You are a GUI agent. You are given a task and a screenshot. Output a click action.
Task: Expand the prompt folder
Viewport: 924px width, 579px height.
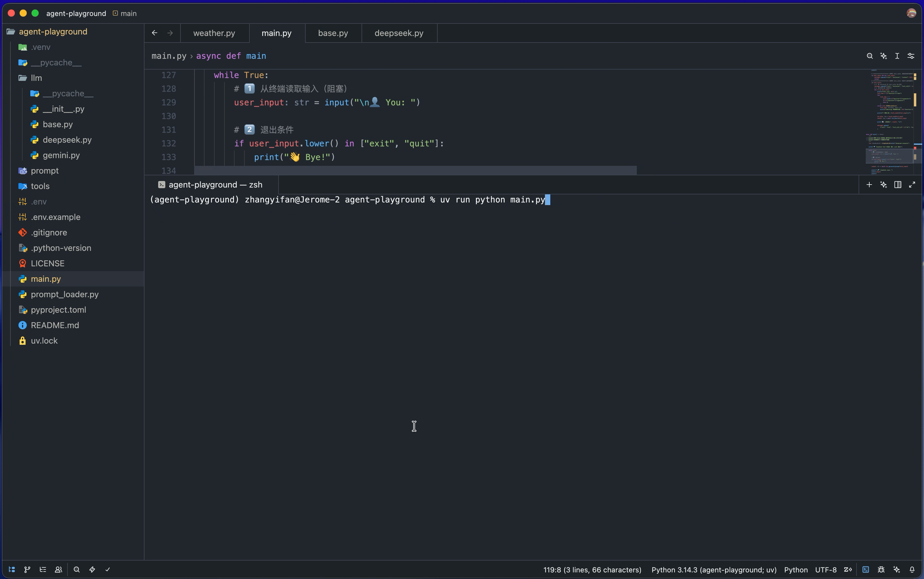[x=44, y=171]
